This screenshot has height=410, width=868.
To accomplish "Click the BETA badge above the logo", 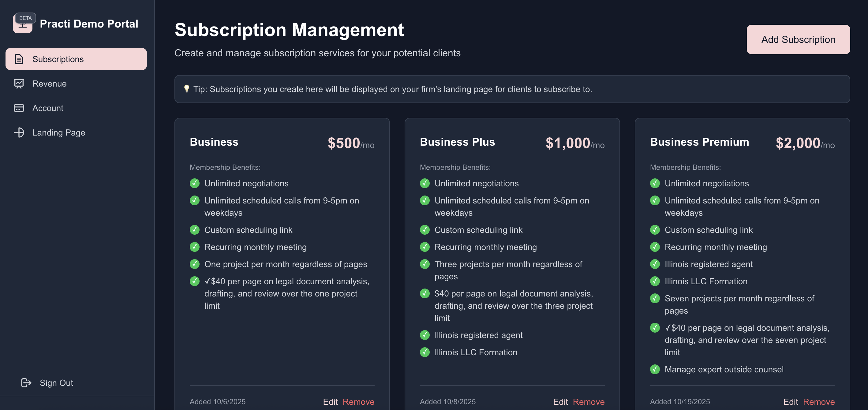I will (x=26, y=18).
